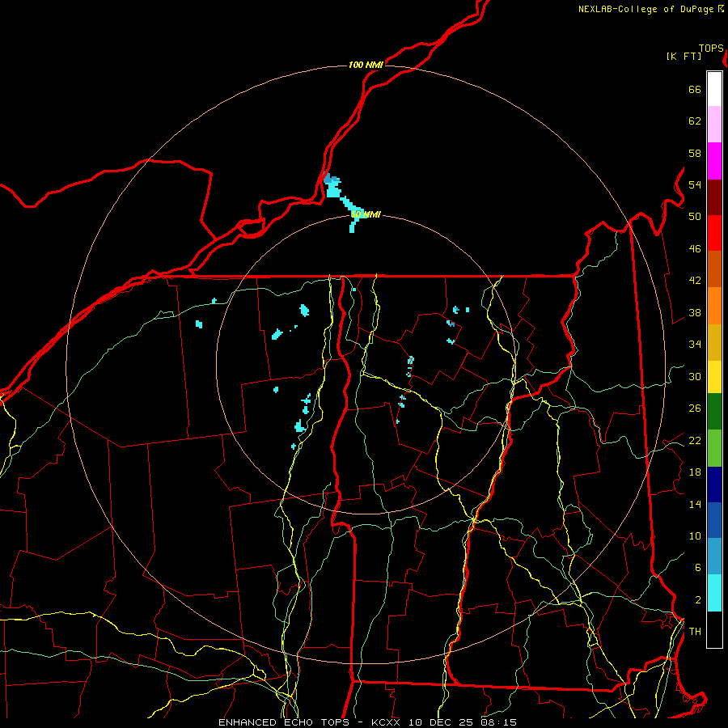Click the dark maroon legend swatch
The height and width of the screenshot is (728, 728).
click(x=714, y=197)
